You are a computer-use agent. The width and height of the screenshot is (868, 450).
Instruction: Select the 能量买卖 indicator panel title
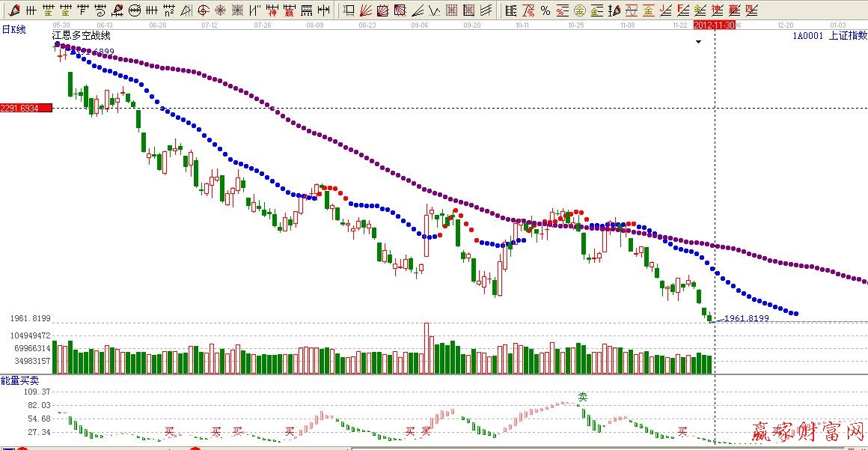pos(19,381)
